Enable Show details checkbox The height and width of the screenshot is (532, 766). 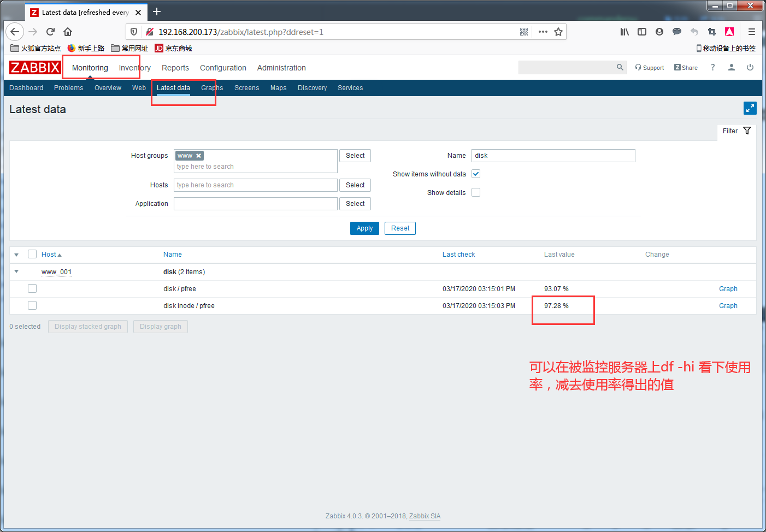[x=476, y=192]
